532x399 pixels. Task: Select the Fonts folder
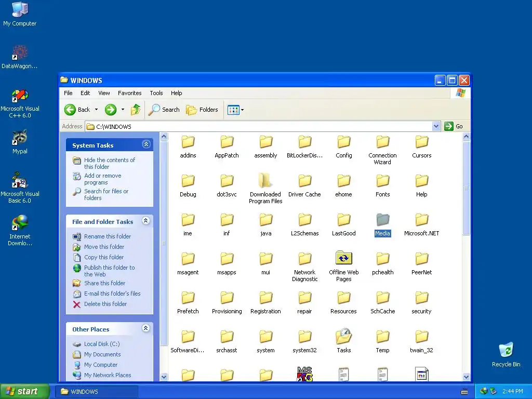click(383, 186)
